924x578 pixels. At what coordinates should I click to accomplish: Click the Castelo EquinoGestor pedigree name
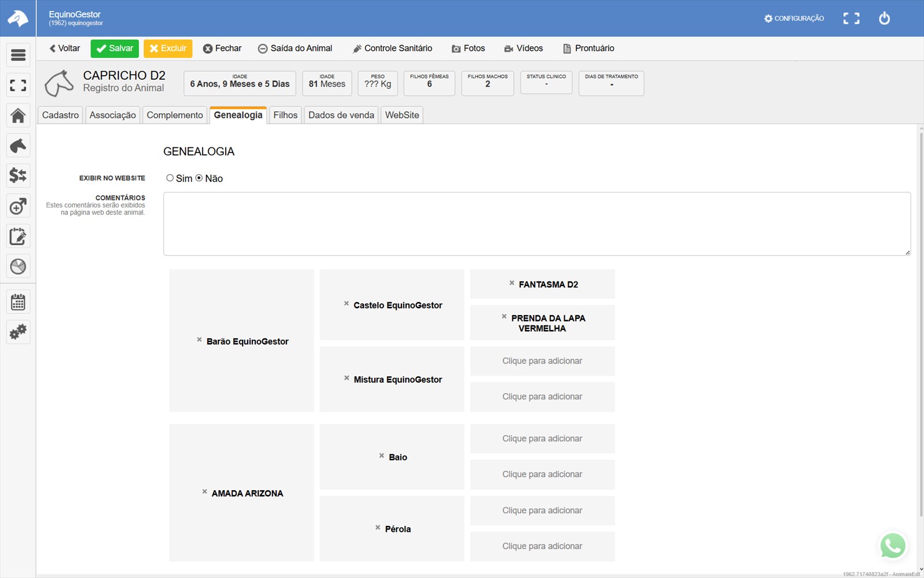tap(398, 305)
